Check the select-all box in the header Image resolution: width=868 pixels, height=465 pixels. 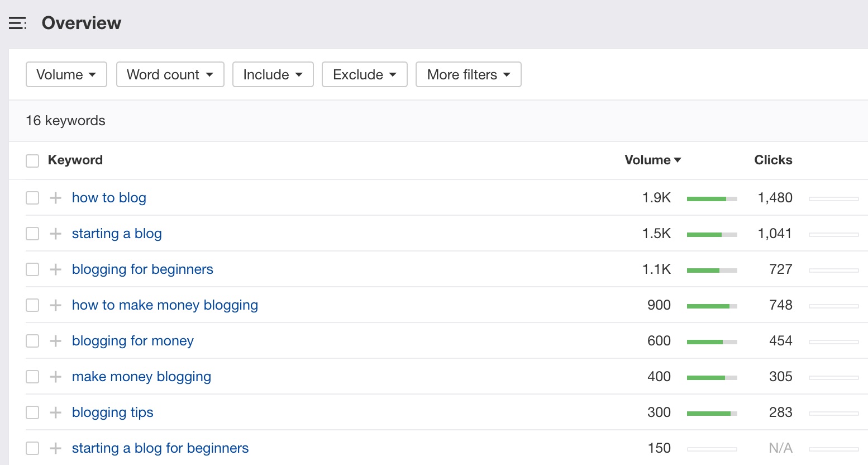pos(32,160)
